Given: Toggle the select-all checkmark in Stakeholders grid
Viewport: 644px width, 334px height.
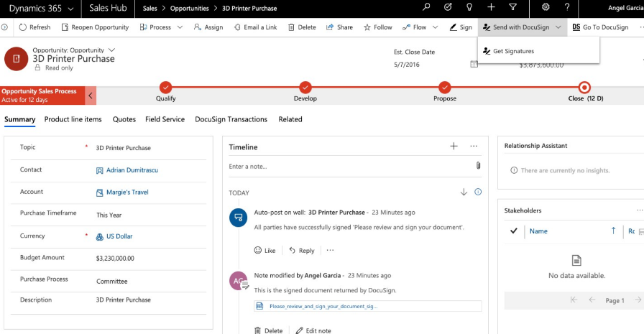Looking at the screenshot, I should [514, 231].
